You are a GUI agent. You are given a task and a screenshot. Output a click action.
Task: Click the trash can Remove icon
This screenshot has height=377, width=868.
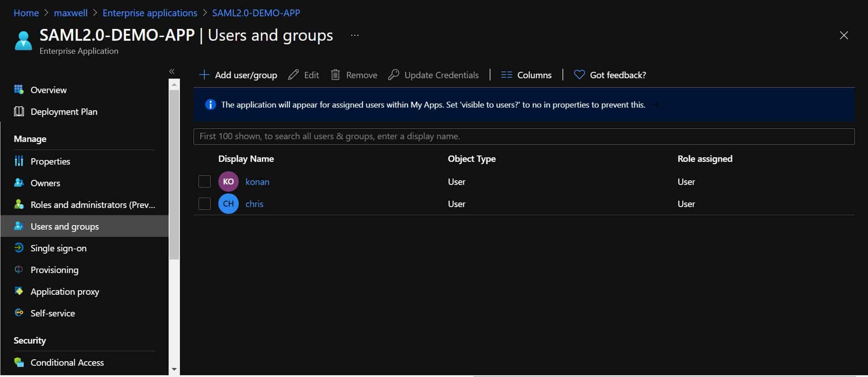[335, 75]
